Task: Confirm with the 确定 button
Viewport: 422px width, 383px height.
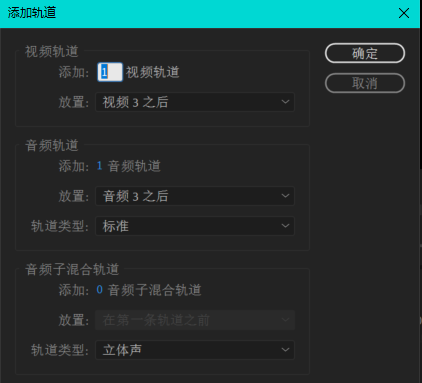Action: click(x=365, y=53)
